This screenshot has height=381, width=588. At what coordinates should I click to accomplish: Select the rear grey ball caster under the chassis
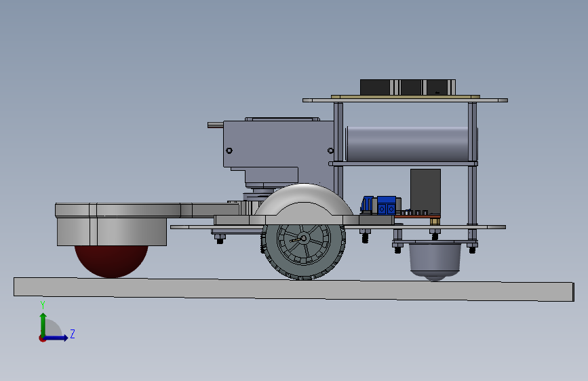tap(435, 262)
